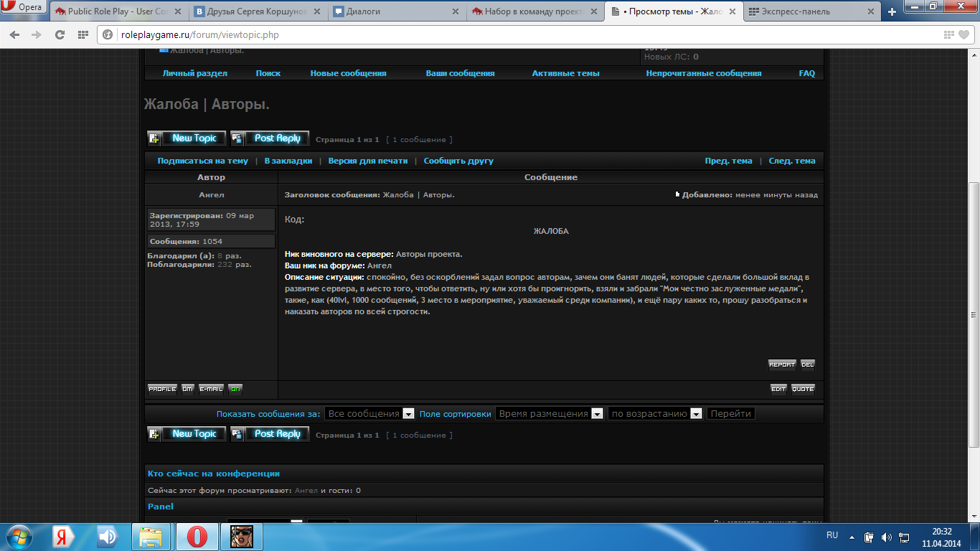Click the Жалоба | Авторы. topic title
This screenshot has height=551, width=980.
[x=207, y=105]
